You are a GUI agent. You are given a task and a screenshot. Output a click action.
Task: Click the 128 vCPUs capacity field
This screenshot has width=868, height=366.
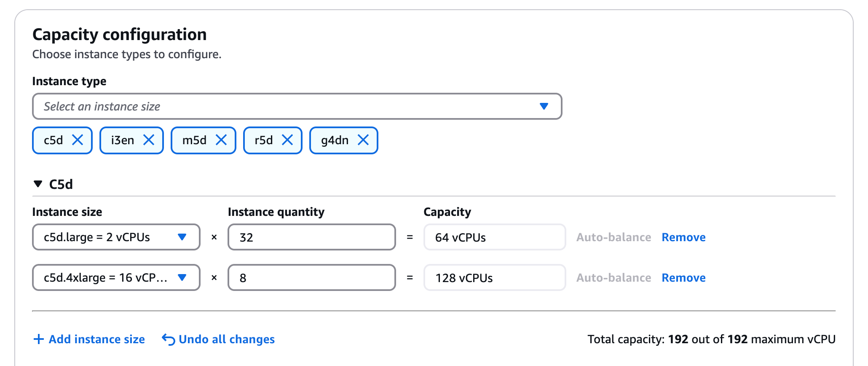pos(494,277)
